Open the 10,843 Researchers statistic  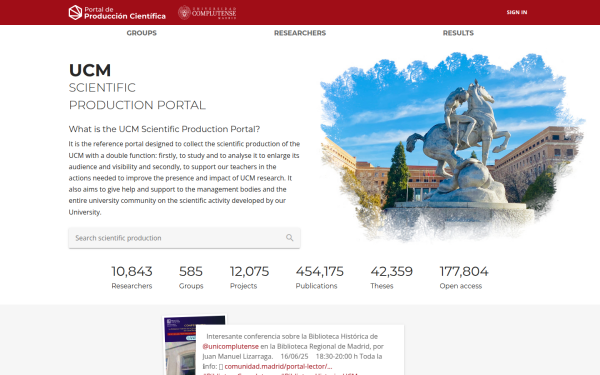click(x=132, y=277)
